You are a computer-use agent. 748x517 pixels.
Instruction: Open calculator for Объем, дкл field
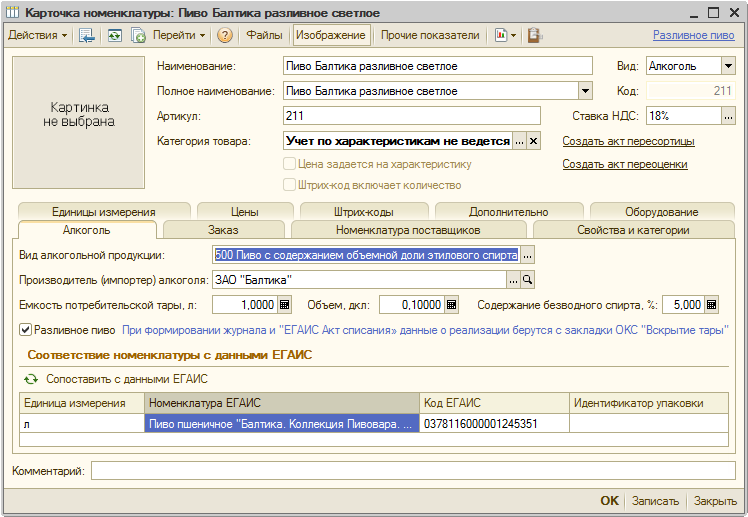click(x=452, y=305)
